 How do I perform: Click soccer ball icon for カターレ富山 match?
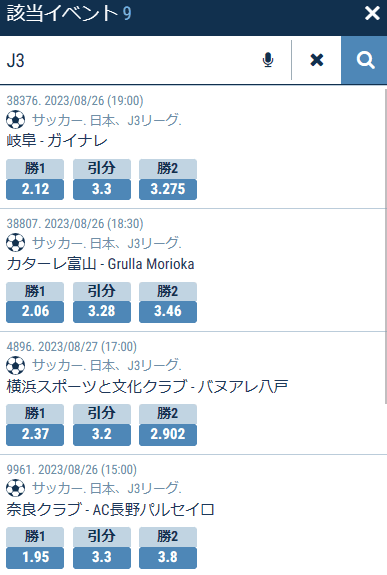[16, 243]
